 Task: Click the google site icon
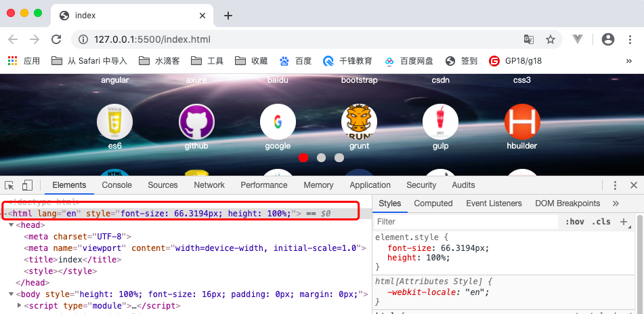[278, 121]
